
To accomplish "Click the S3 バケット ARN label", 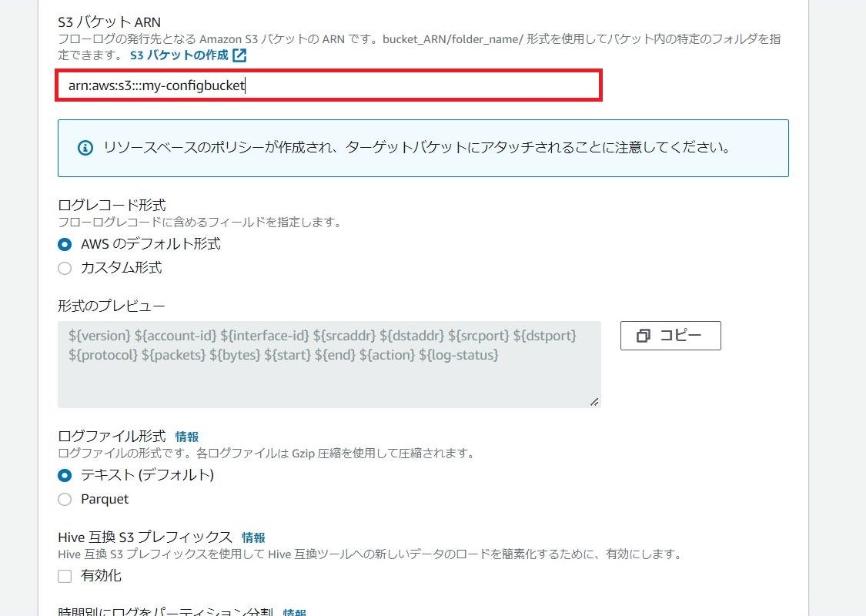I will [109, 22].
